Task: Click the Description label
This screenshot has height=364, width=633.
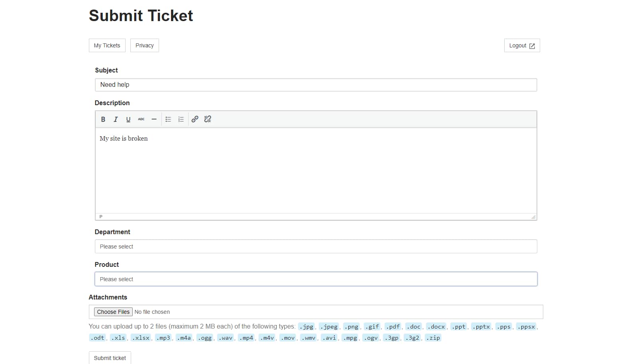Action: 112,103
